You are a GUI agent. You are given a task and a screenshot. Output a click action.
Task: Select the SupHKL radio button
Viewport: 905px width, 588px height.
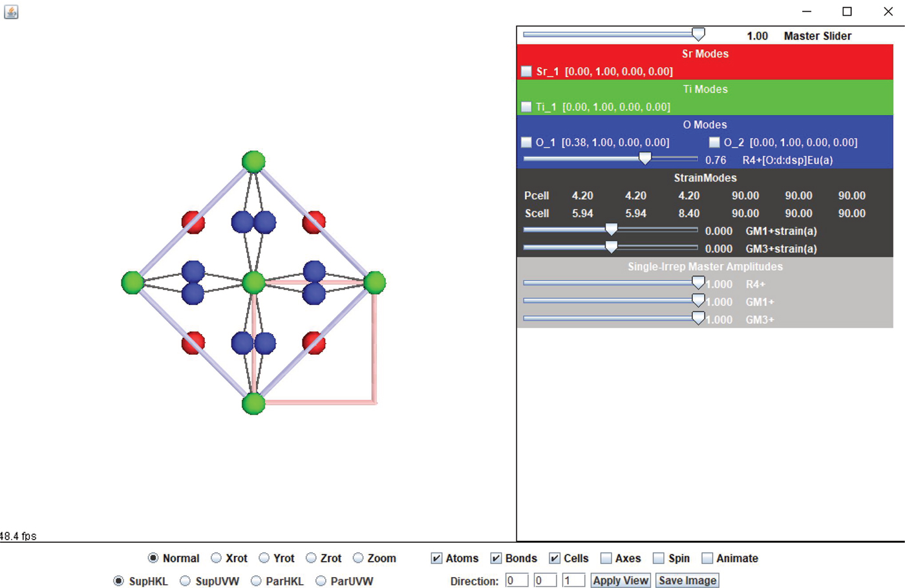coord(119,581)
